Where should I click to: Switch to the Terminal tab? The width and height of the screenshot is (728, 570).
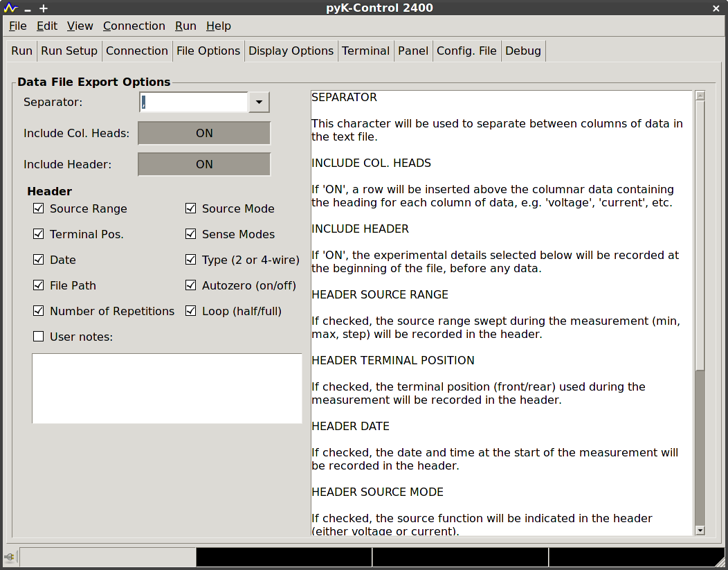[x=366, y=51]
